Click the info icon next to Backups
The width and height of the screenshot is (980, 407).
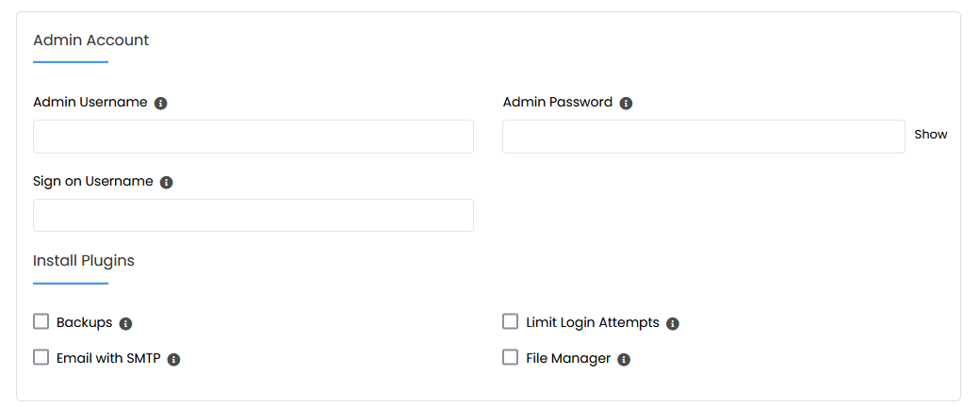pyautogui.click(x=126, y=323)
